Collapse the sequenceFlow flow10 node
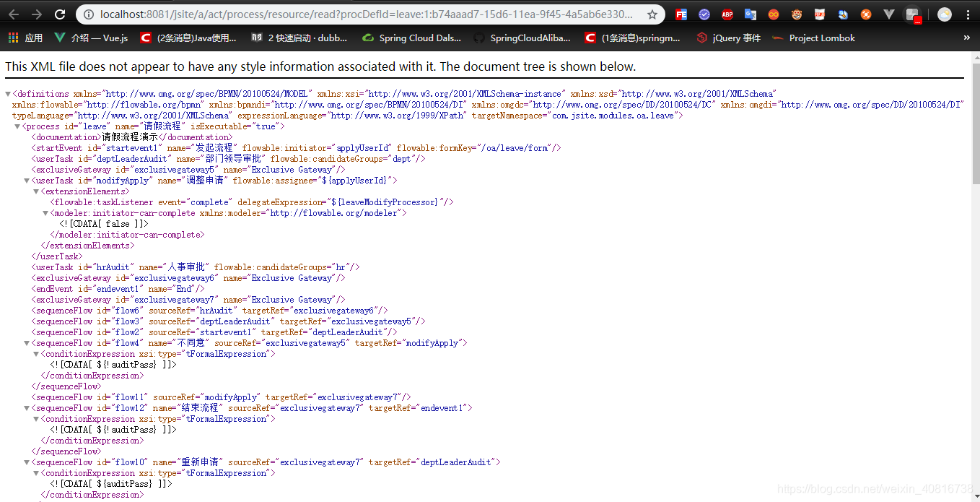The image size is (980, 502). click(27, 462)
